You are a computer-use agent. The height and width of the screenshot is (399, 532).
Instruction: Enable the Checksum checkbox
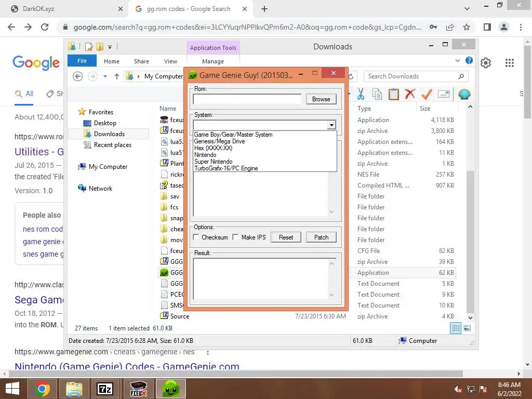tap(196, 237)
